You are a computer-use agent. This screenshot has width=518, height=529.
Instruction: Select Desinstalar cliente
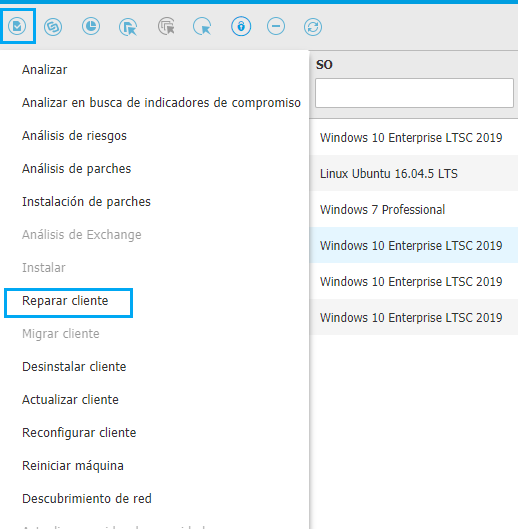point(74,367)
